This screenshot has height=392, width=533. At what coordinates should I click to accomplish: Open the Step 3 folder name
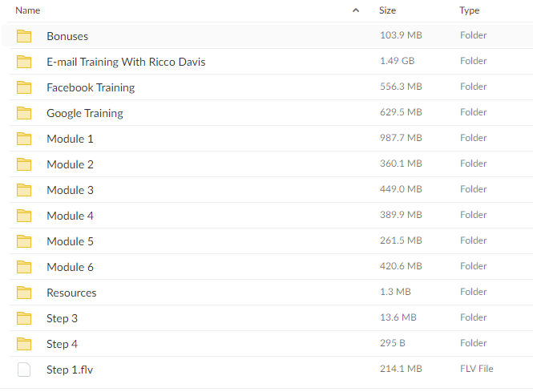[63, 318]
